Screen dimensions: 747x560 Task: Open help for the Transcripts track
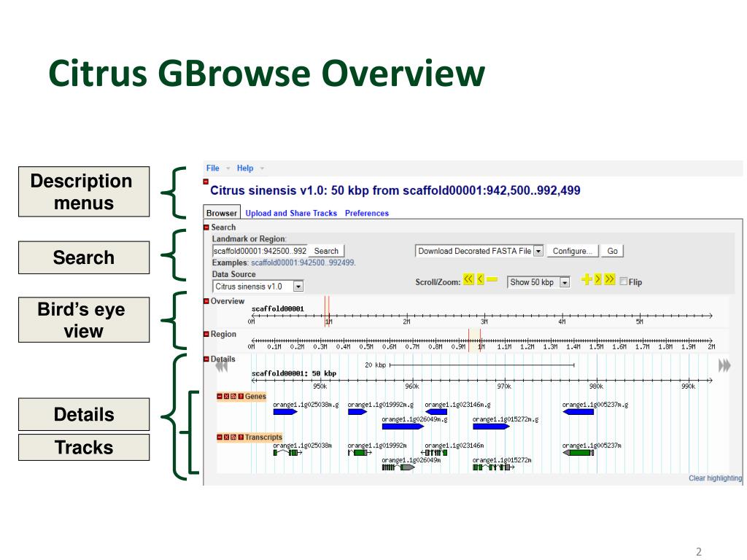241,437
